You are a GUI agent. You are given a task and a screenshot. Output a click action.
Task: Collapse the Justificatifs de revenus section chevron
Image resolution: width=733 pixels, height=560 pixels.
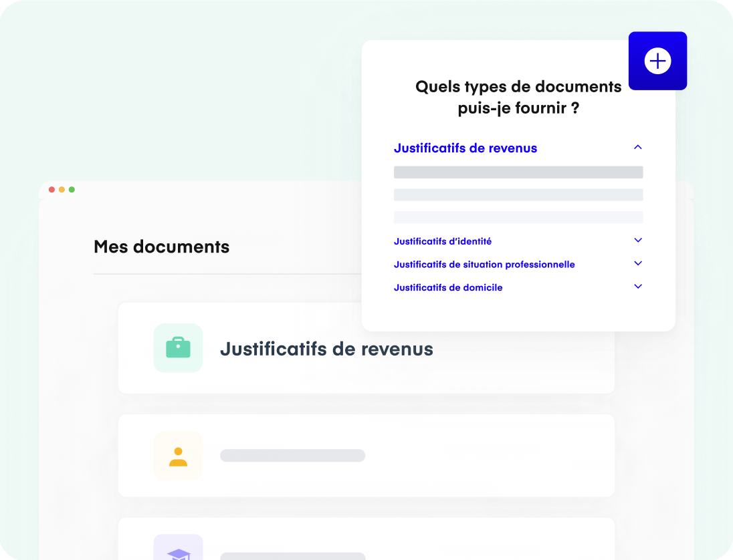637,148
